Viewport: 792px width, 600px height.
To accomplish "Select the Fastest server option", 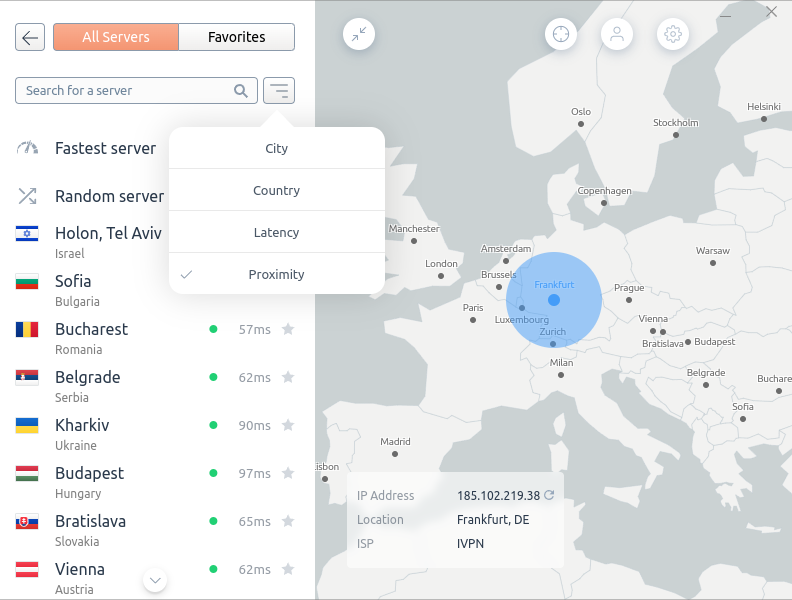I will pos(105,148).
